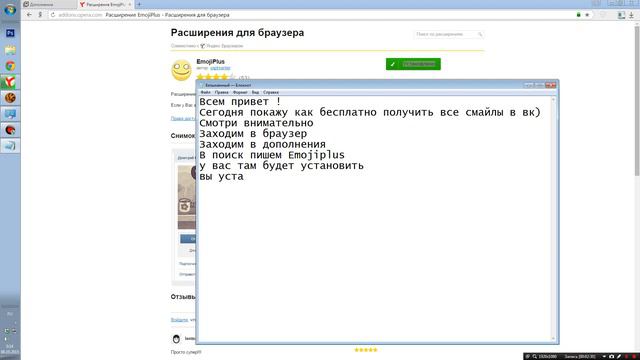The width and height of the screenshot is (640, 360).
Task: Click the pencil icon in recorder bar
Action: 619,356
